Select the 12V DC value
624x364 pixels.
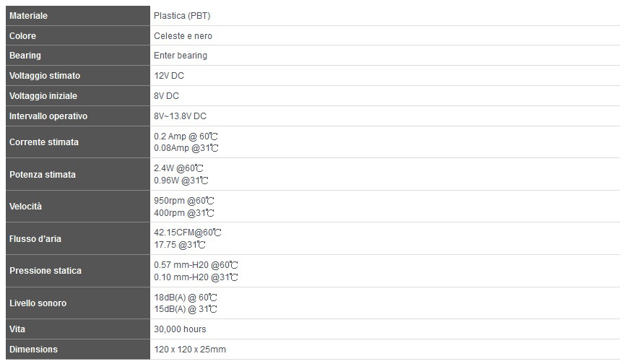click(169, 76)
